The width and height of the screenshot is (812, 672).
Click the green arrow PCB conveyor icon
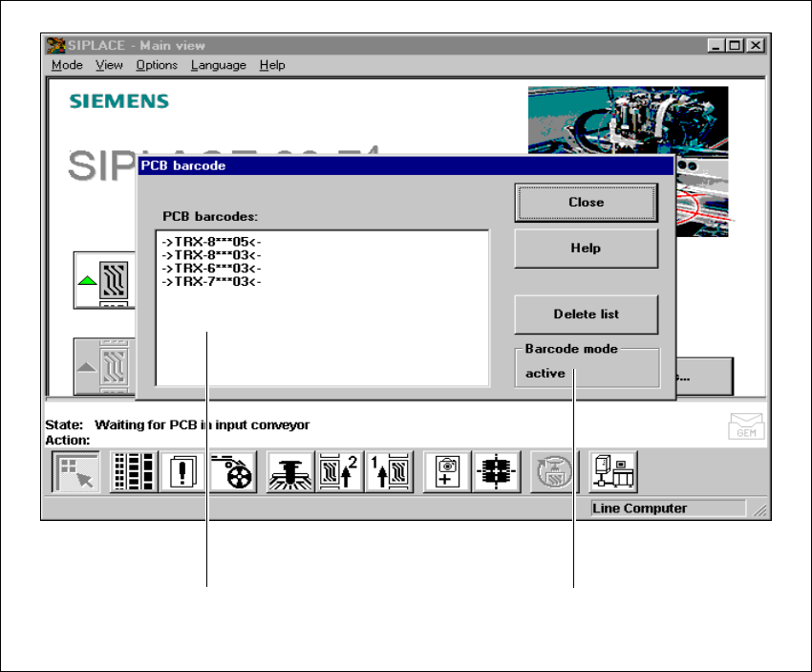(x=105, y=280)
